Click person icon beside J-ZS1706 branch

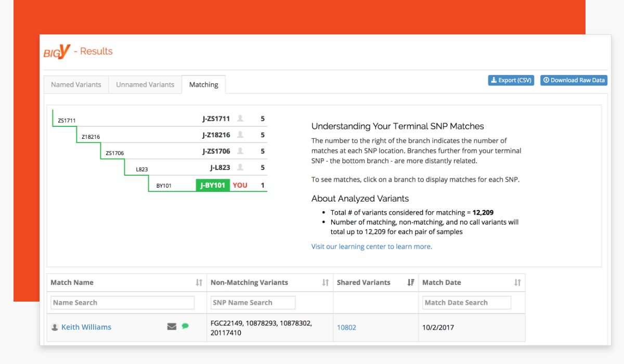coord(240,151)
